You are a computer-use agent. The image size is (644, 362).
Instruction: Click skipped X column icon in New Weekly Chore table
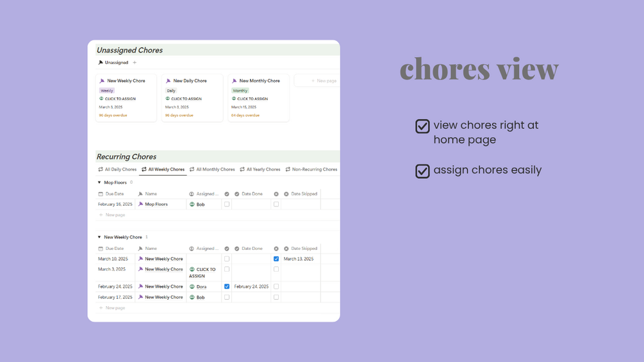pyautogui.click(x=276, y=249)
